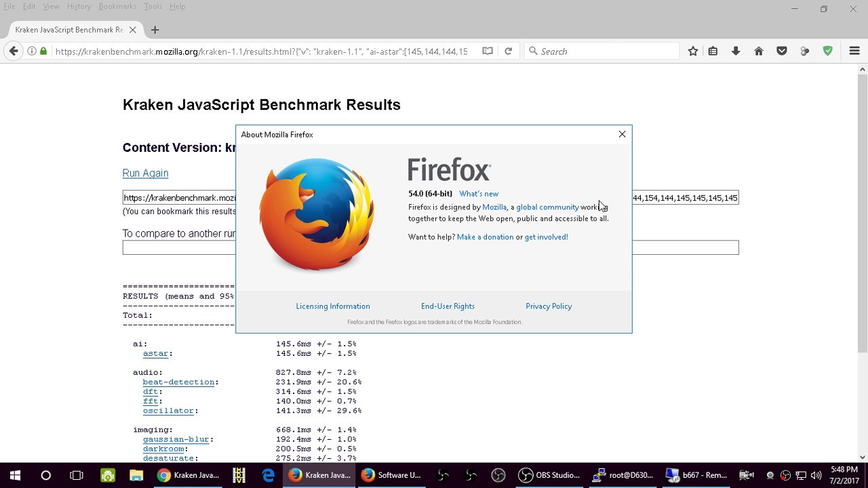Open Privacy Policy link
868x488 pixels.
(x=549, y=306)
